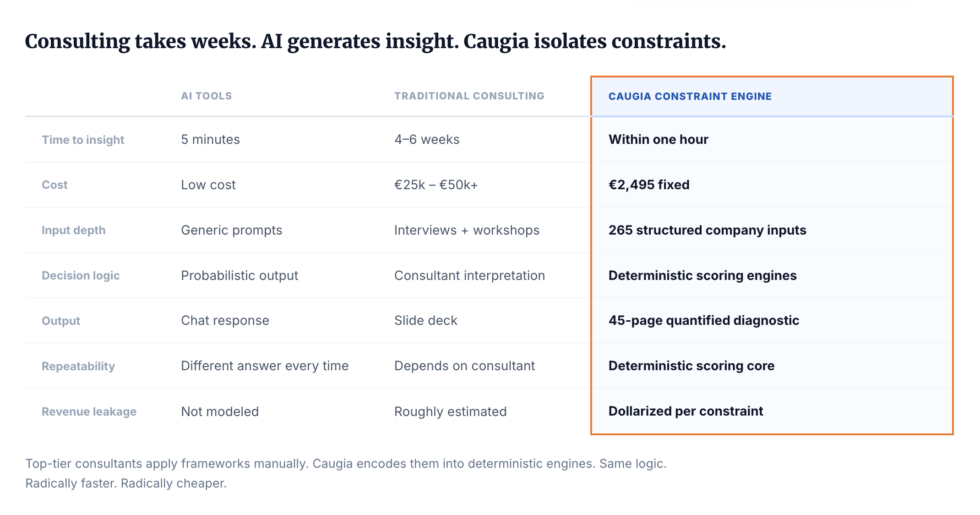This screenshot has width=980, height=515.
Task: Click the 'Cost' row label
Action: pos(54,185)
